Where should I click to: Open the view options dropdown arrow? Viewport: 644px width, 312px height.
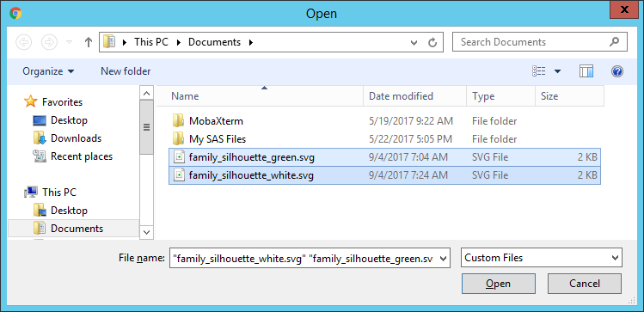click(557, 71)
